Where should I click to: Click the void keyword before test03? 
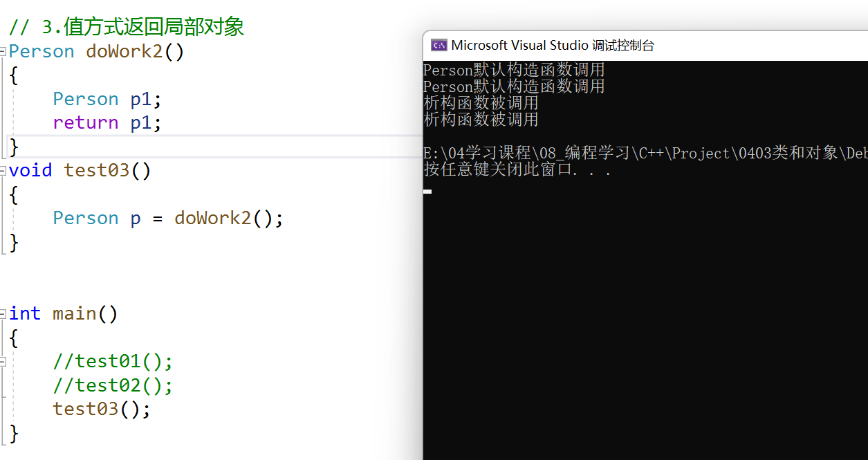(x=30, y=171)
